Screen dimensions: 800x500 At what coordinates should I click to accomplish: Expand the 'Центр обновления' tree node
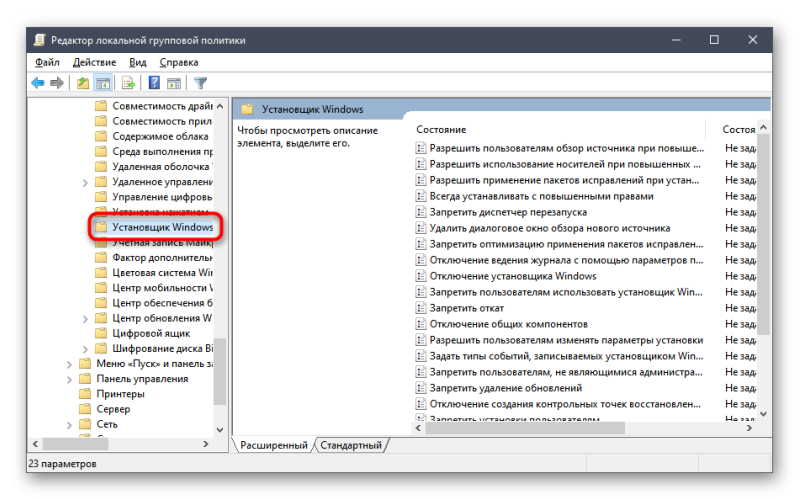tap(85, 318)
